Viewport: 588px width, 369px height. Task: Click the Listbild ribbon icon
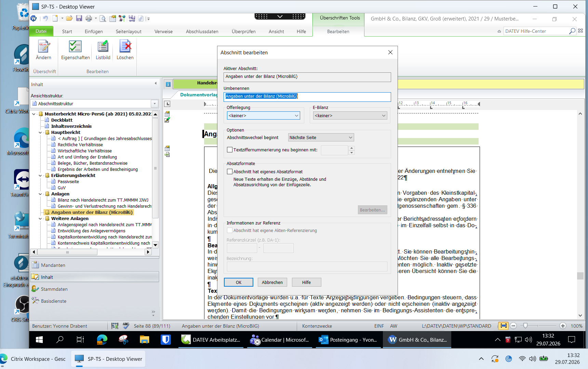[x=103, y=50]
